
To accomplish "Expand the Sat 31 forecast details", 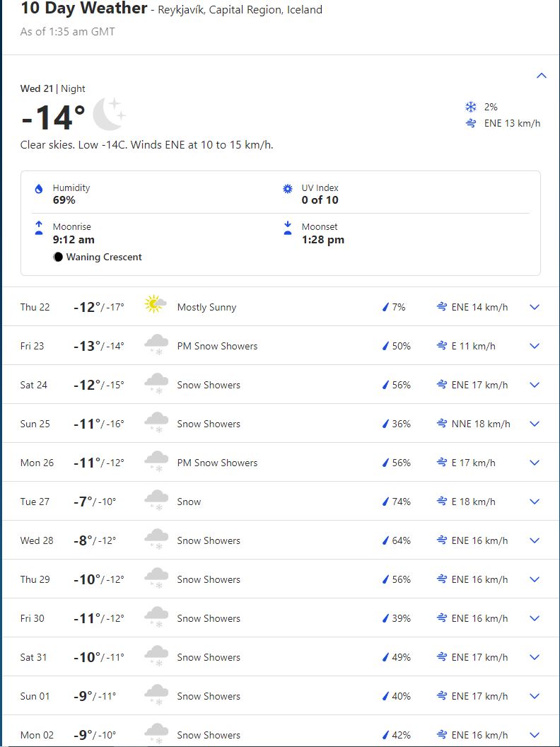I will (x=535, y=657).
